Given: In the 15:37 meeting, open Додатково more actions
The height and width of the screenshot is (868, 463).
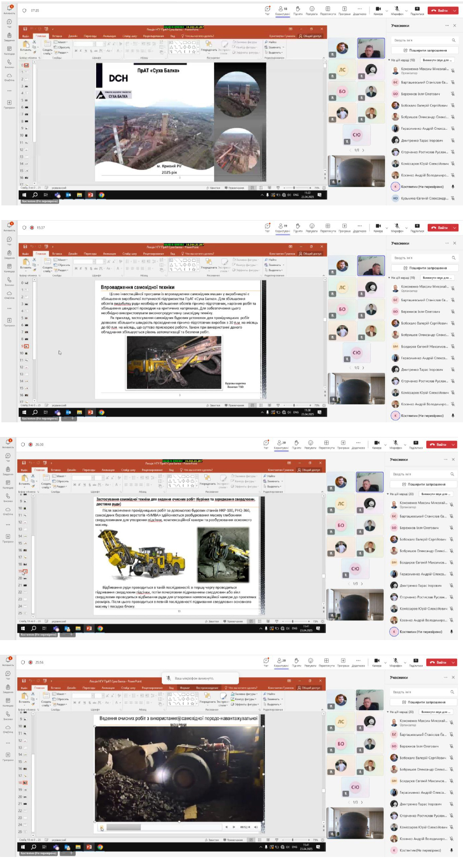Looking at the screenshot, I should pyautogui.click(x=360, y=227).
